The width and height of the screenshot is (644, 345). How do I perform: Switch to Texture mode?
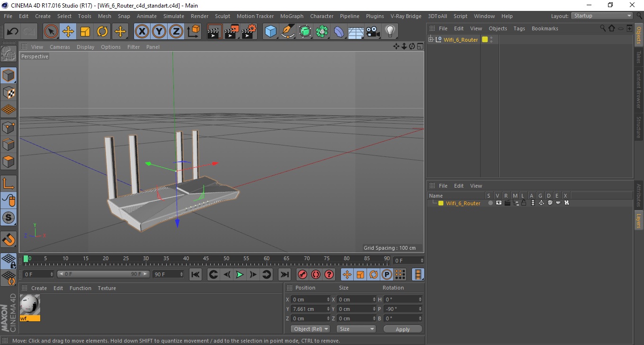(x=9, y=93)
